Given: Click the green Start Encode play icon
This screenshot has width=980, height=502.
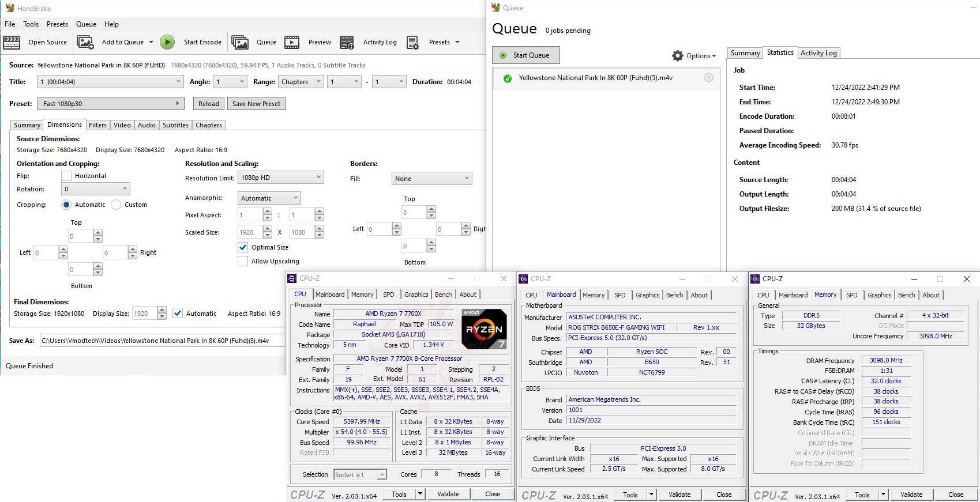Looking at the screenshot, I should (x=167, y=42).
